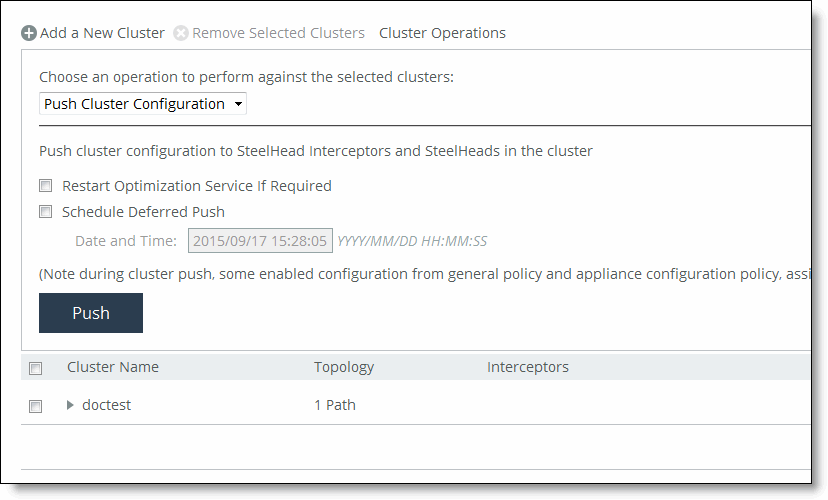Click the plus icon for Add a New Cluster
This screenshot has width=828, height=500.
[x=29, y=33]
